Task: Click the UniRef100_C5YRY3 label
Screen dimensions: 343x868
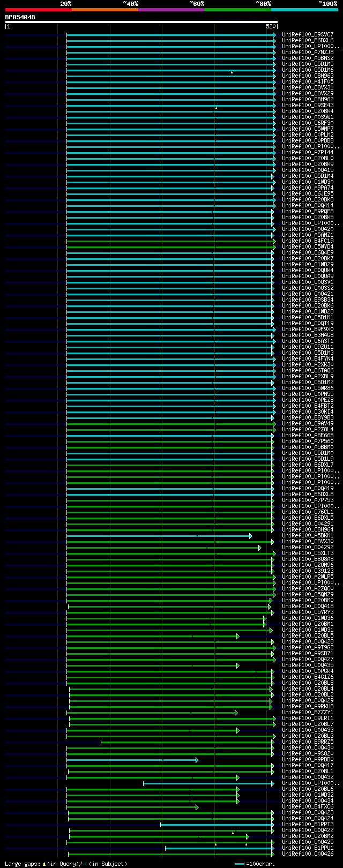Action: point(308,612)
